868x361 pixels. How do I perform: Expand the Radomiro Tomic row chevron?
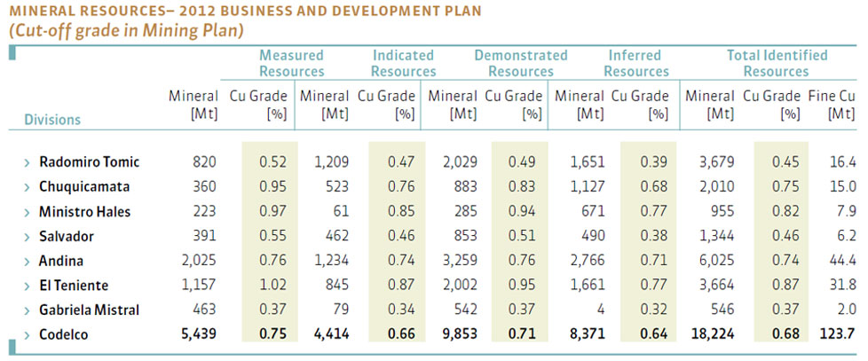27,162
